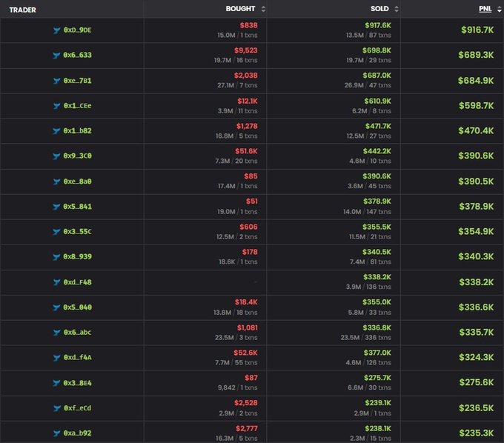Sort by the SOLD column arrows

(x=397, y=9)
